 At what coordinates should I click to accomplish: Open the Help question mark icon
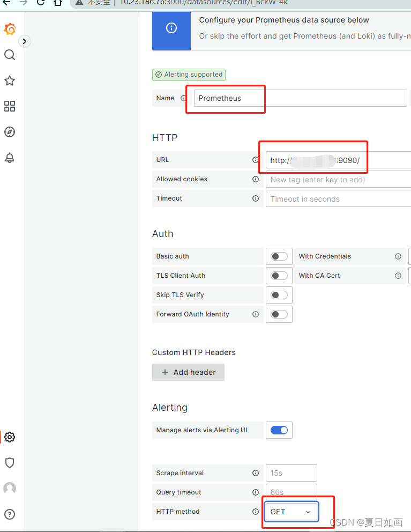10,514
